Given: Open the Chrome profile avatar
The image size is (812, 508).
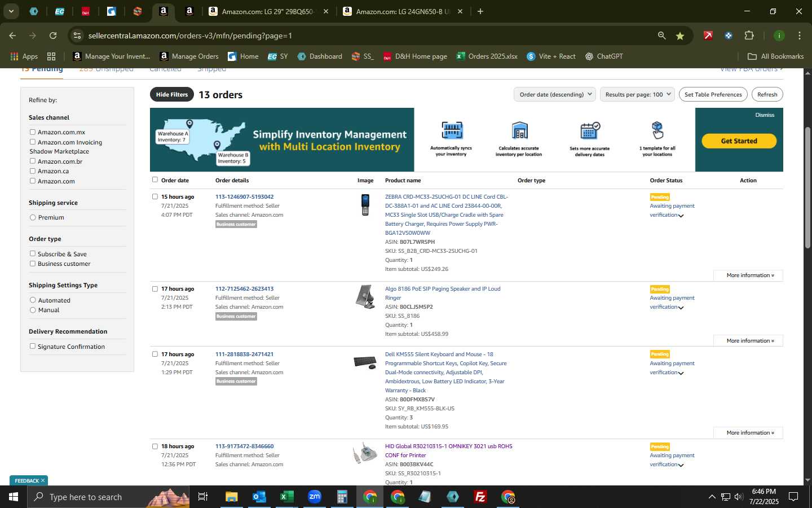Looking at the screenshot, I should (x=779, y=36).
